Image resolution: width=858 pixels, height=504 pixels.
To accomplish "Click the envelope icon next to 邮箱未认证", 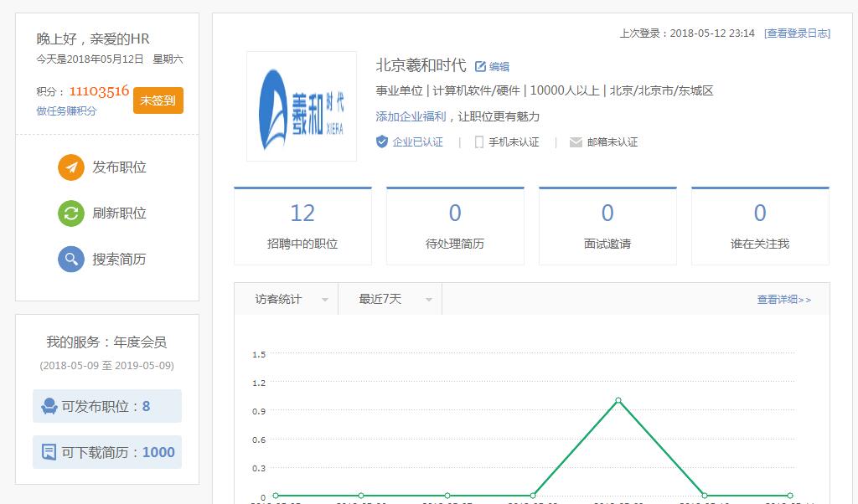I will (575, 141).
